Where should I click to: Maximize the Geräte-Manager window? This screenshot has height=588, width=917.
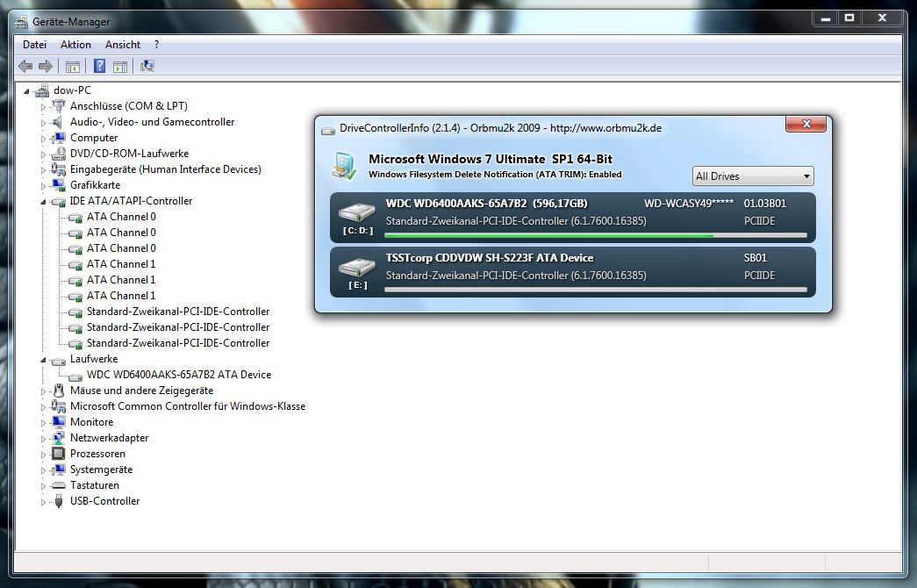tap(849, 18)
